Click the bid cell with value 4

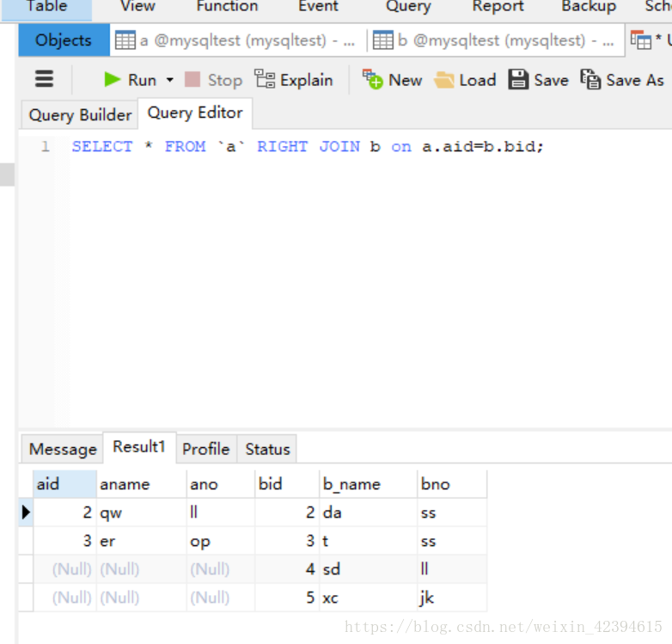[x=287, y=569]
